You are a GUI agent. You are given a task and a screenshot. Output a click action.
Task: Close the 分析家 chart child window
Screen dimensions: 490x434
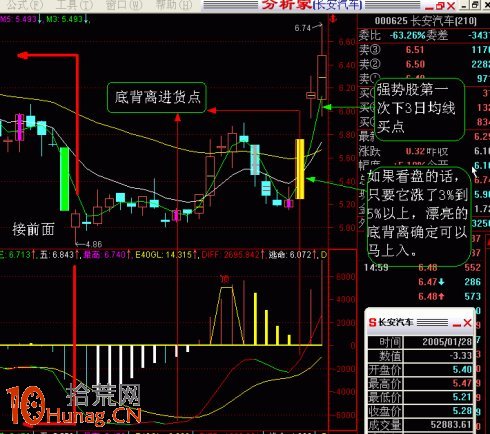tap(451, 6)
